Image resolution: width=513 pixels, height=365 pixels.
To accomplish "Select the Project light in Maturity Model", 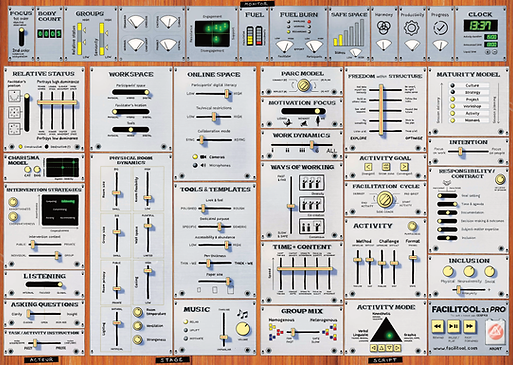I will pyautogui.click(x=453, y=99).
